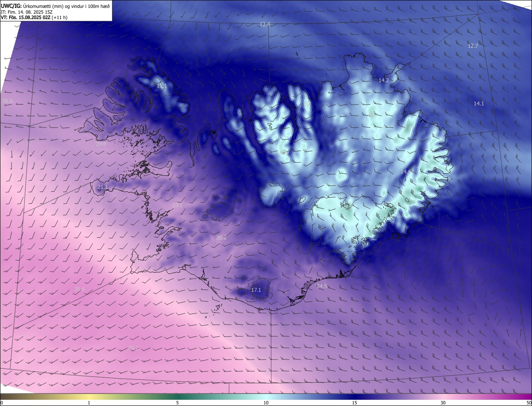Click the 35.2 value label
The height and width of the screenshot is (406, 532).
pos(133,348)
